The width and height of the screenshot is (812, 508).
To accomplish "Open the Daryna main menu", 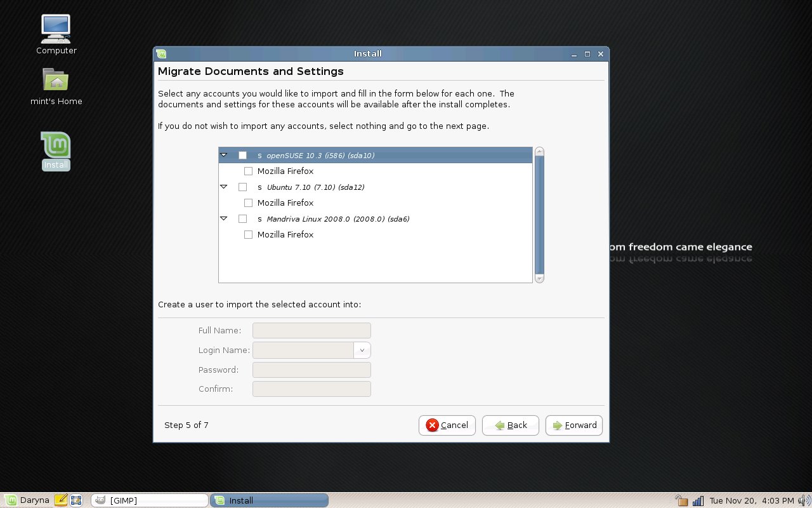I will 27,500.
